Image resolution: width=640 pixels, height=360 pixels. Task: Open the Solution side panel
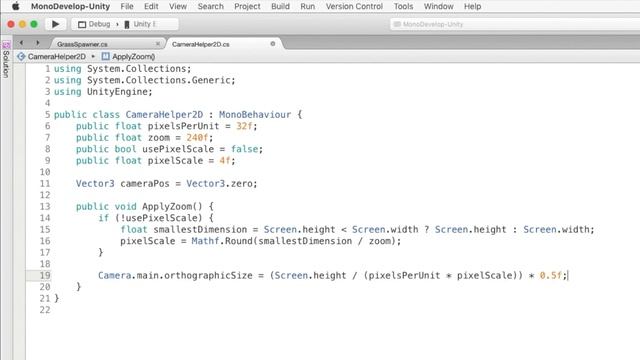6,60
